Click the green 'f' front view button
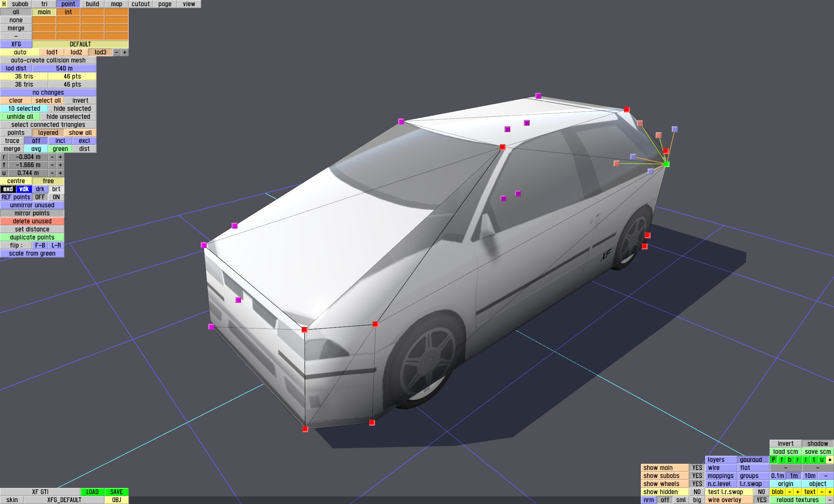 coord(782,460)
